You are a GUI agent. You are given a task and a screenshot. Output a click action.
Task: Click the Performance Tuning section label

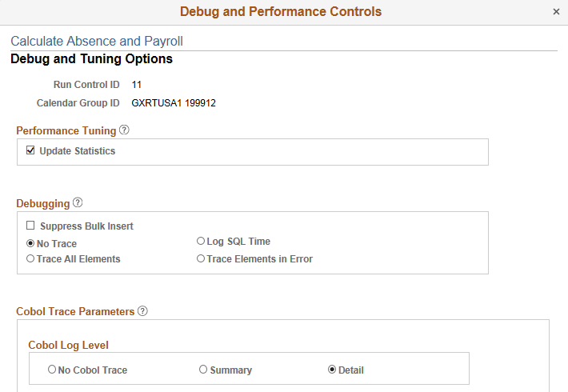[66, 130]
